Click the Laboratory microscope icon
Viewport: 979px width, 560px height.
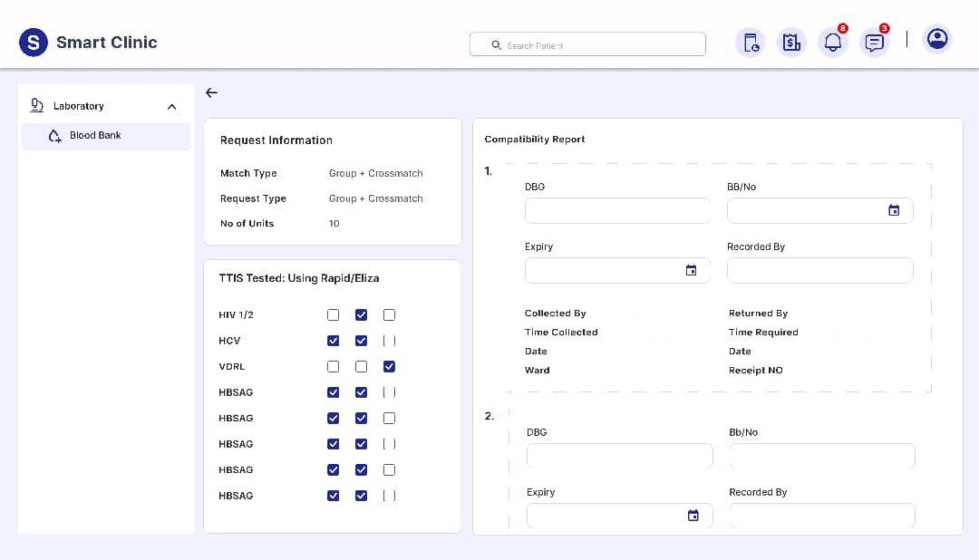(37, 105)
